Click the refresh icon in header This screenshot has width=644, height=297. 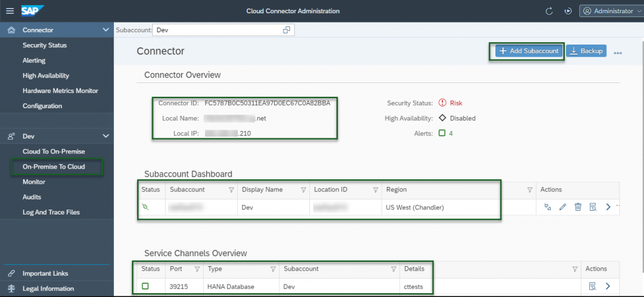pyautogui.click(x=549, y=11)
